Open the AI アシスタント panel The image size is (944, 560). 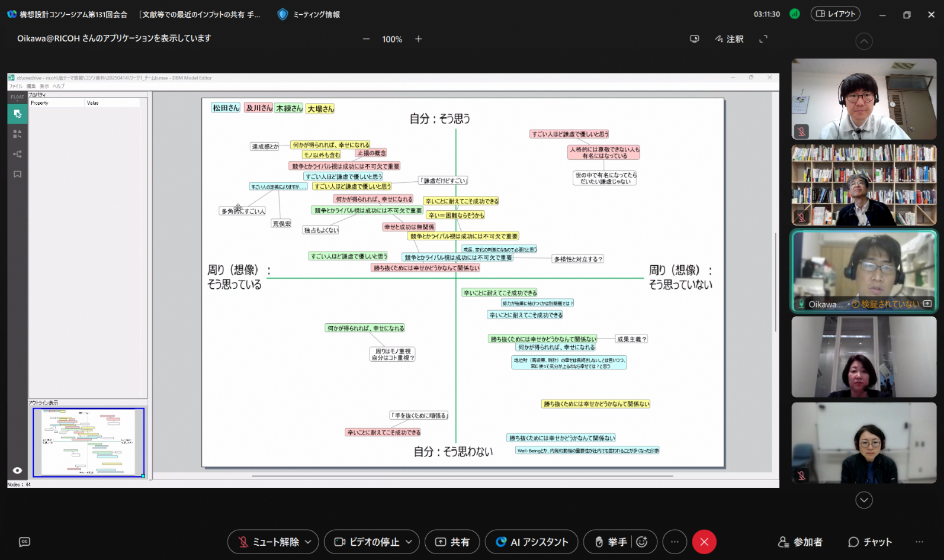click(x=531, y=542)
